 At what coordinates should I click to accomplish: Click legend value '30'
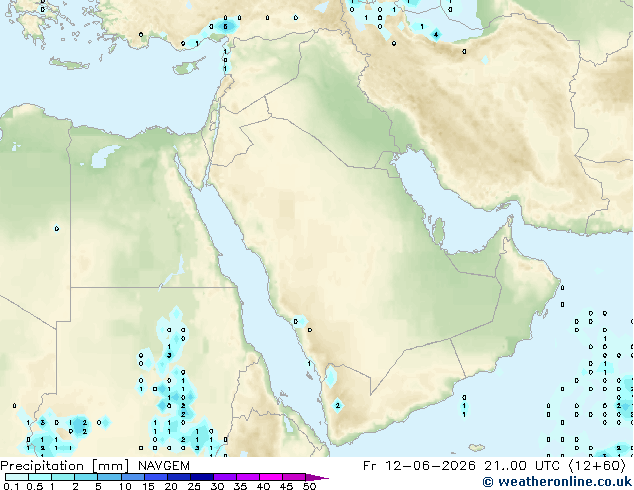[x=217, y=486]
